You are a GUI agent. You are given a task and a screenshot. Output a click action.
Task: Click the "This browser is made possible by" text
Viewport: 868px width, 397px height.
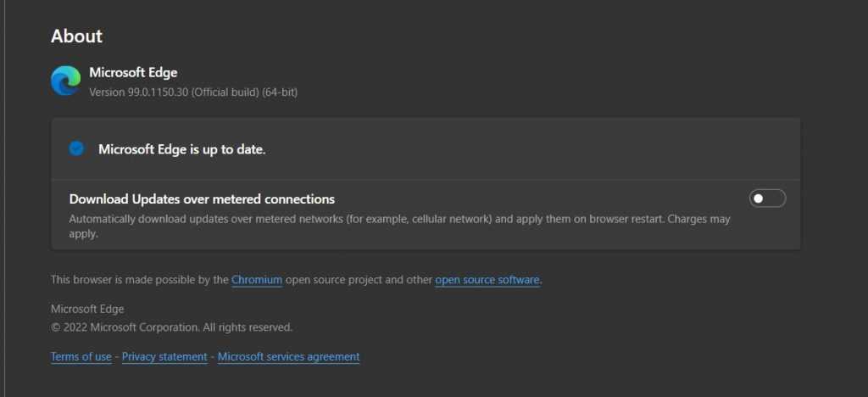click(139, 280)
